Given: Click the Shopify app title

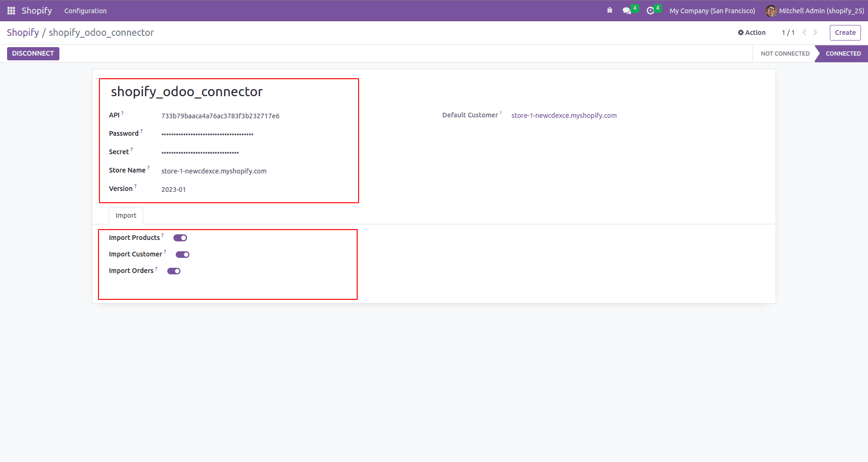Looking at the screenshot, I should pyautogui.click(x=37, y=10).
